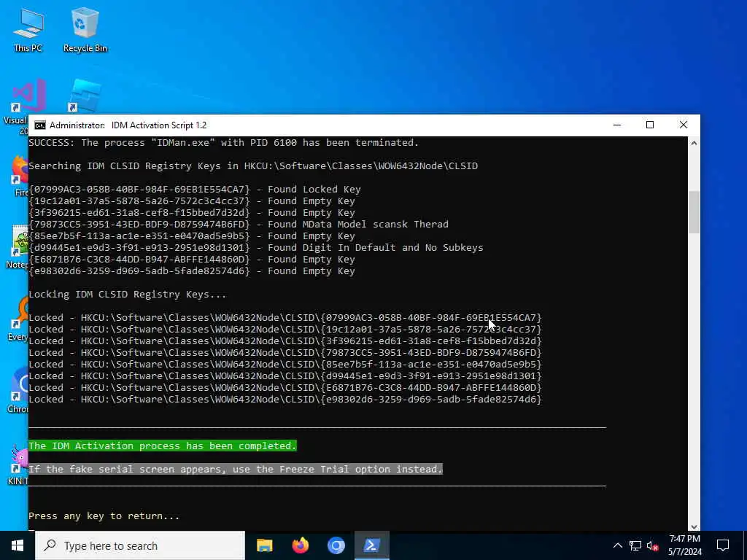Click the 'Searching IDM CLSID Registry Keys' line
The width and height of the screenshot is (747, 560).
coord(253,166)
